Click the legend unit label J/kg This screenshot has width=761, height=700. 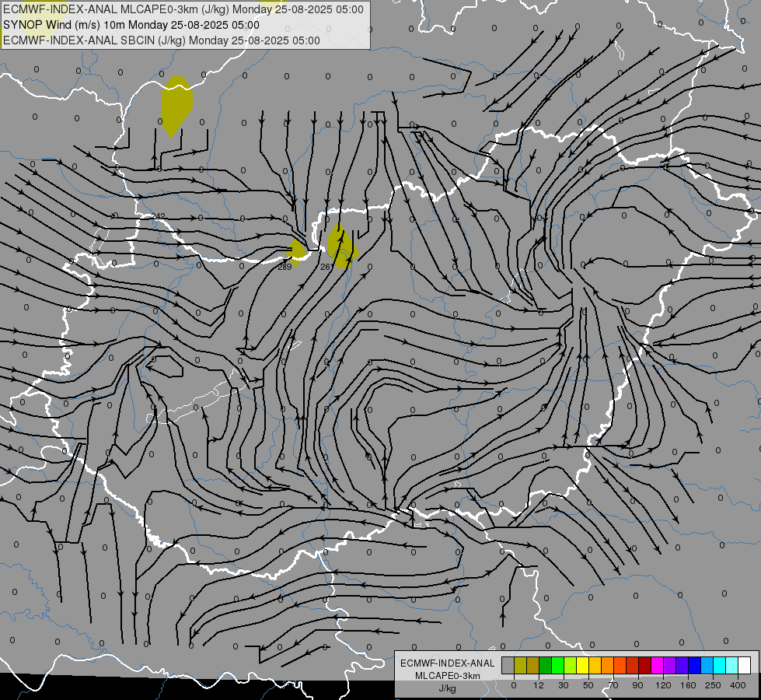tap(448, 688)
